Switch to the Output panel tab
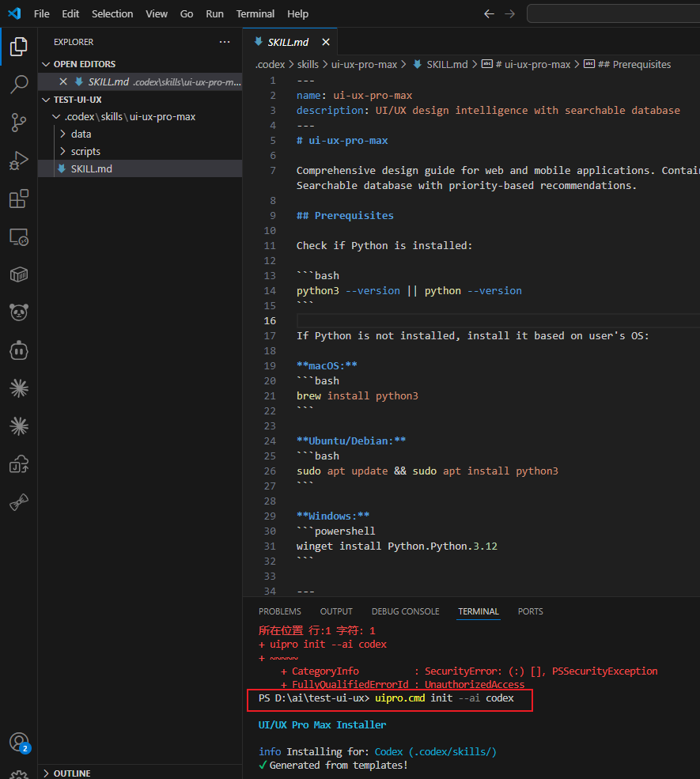This screenshot has height=779, width=700. click(336, 611)
